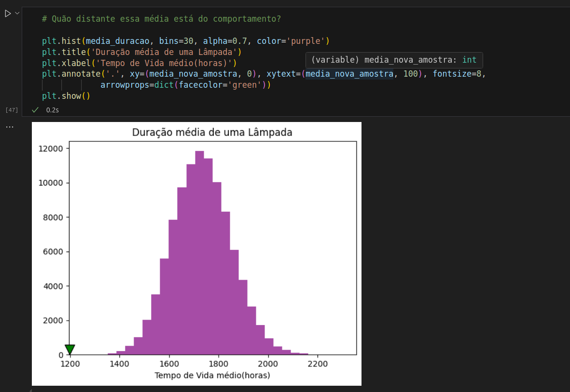Click the bins=30 argument
570x392 pixels.
pos(176,41)
